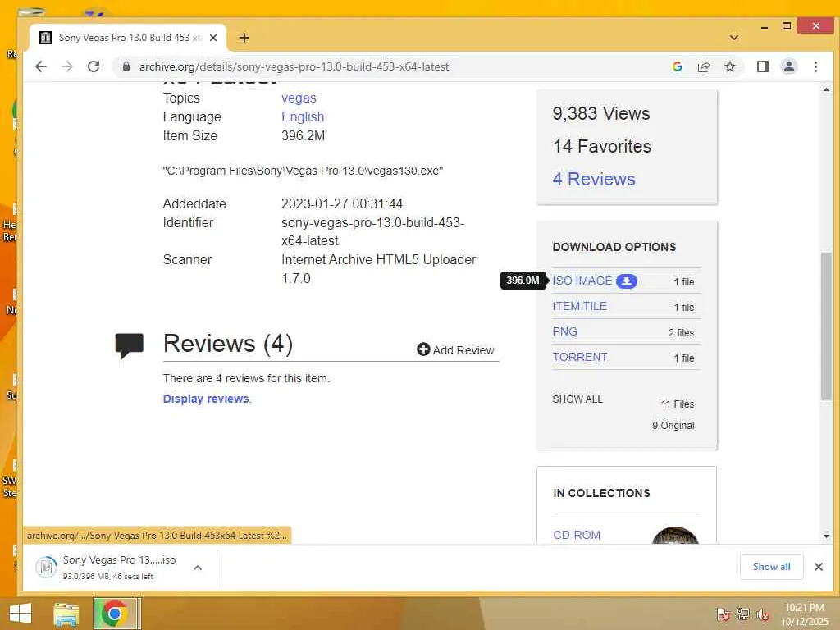Click the 9 Original files text
The image size is (840, 630).
673,426
